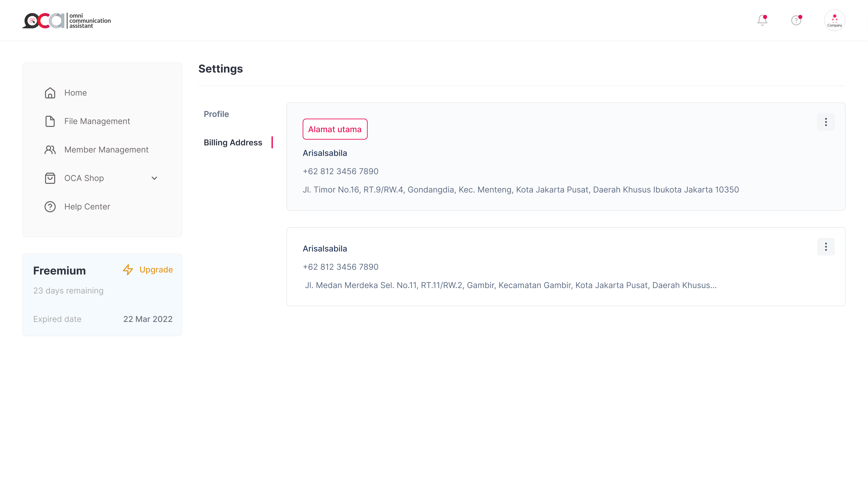The width and height of the screenshot is (868, 488).
Task: Go to Help Center in sidebar
Action: 87,207
